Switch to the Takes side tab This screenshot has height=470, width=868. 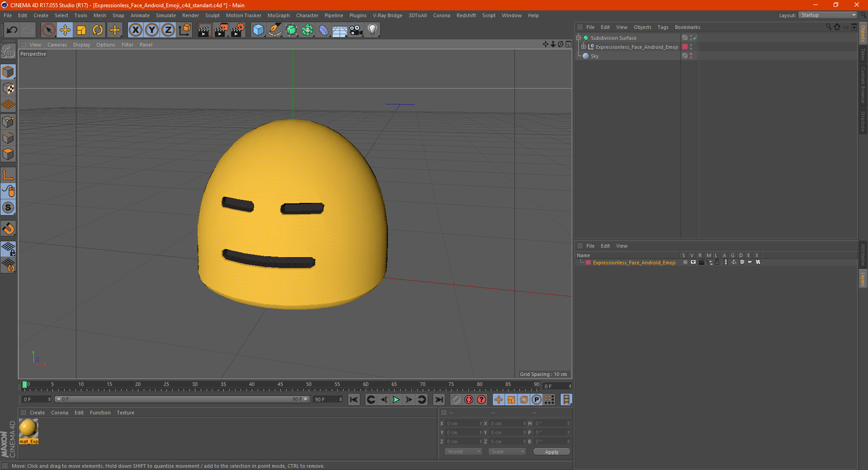863,54
